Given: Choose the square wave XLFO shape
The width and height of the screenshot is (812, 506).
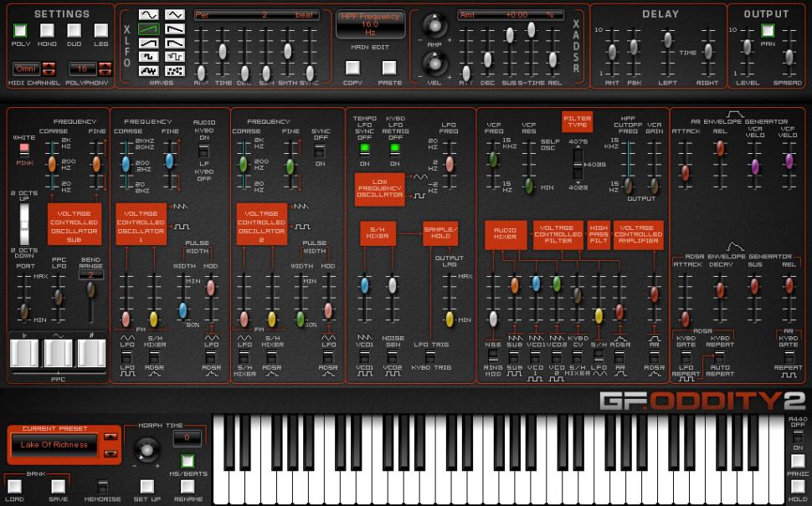Looking at the screenshot, I should pyautogui.click(x=148, y=56).
